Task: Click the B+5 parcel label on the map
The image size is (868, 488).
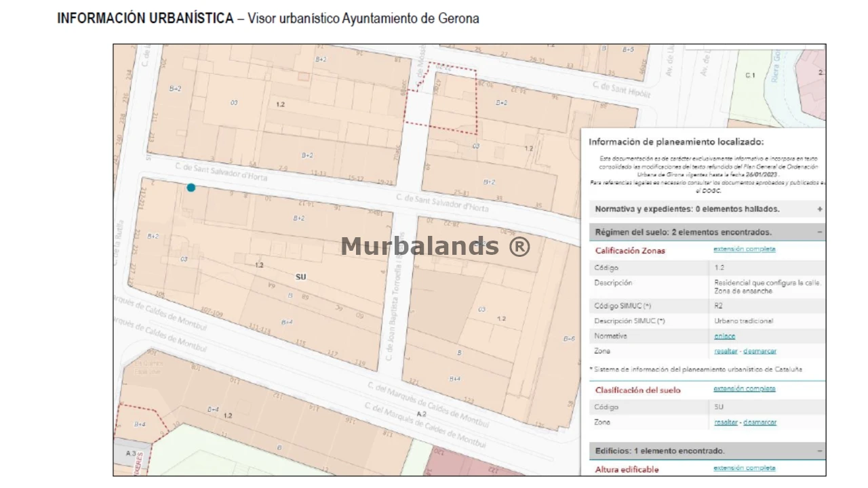Action: tap(627, 49)
